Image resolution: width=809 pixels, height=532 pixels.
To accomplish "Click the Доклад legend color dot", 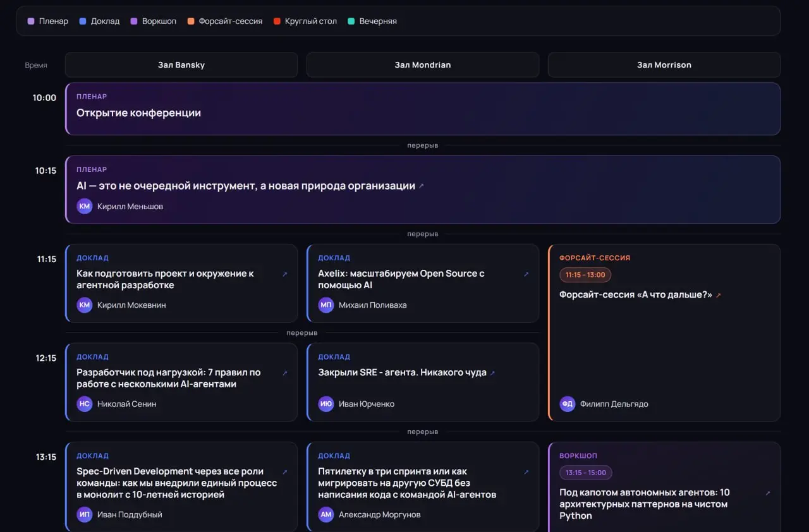I will tap(83, 21).
